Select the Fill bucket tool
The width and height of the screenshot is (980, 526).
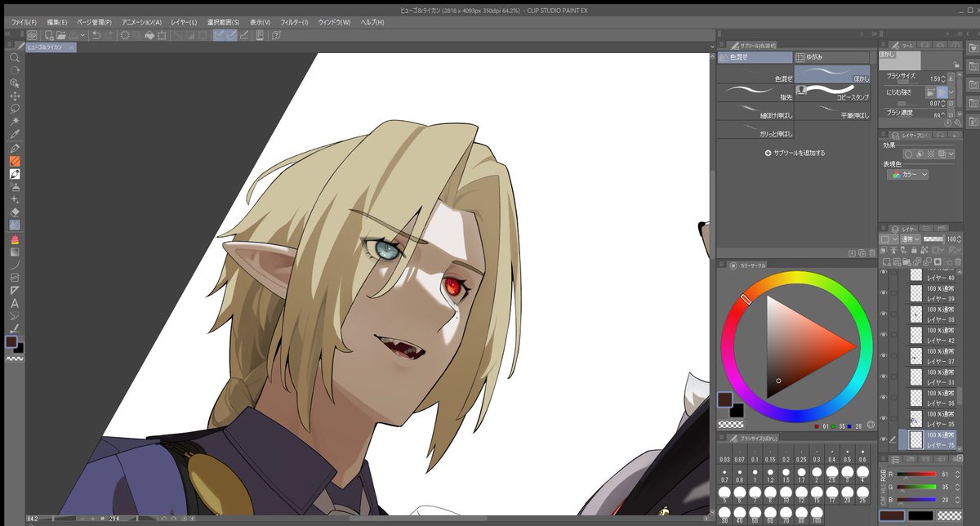[x=15, y=239]
